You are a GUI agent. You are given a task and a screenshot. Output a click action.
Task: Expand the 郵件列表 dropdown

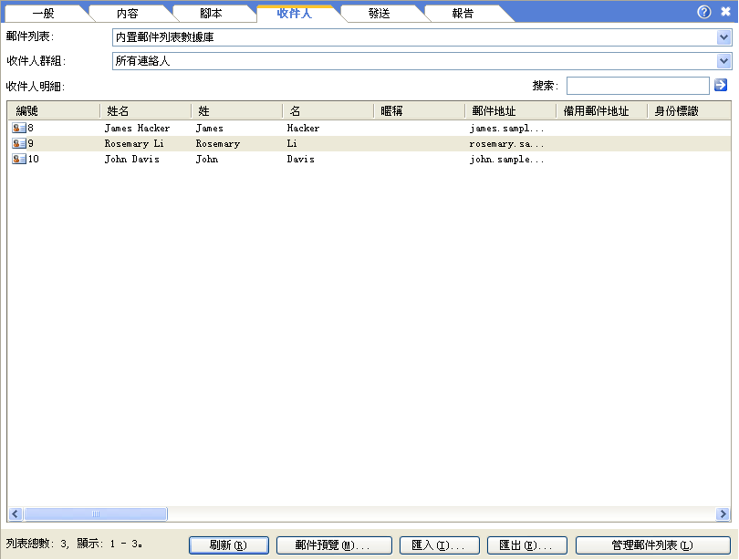(723, 37)
